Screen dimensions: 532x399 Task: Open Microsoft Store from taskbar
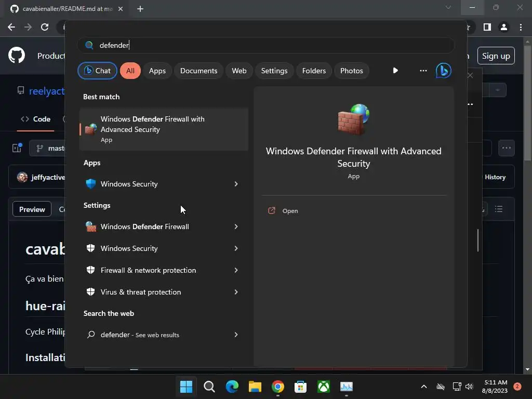coord(300,387)
